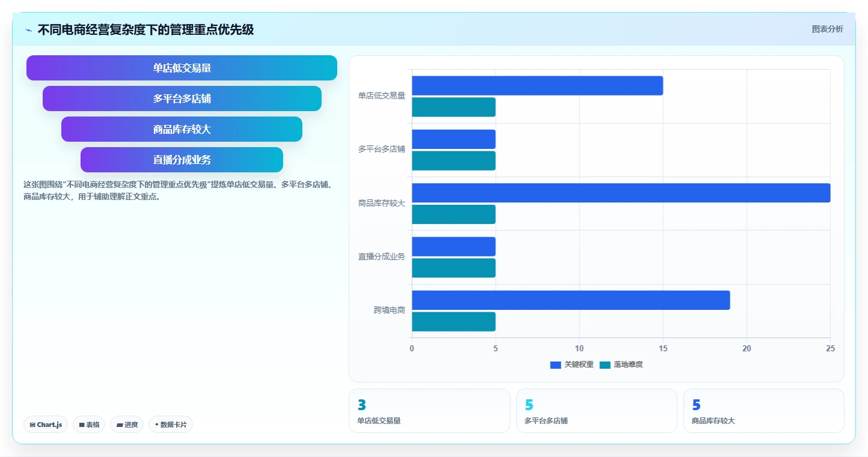Click the 落地难度 bar for 多平台多店铺
Viewport: 868px width, 457px height.
454,160
